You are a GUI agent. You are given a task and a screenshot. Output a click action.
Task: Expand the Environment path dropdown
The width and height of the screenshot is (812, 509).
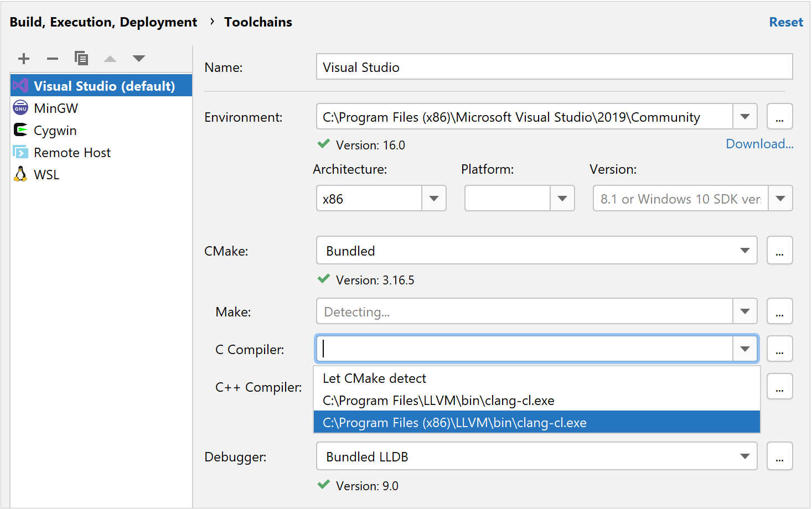coord(745,117)
